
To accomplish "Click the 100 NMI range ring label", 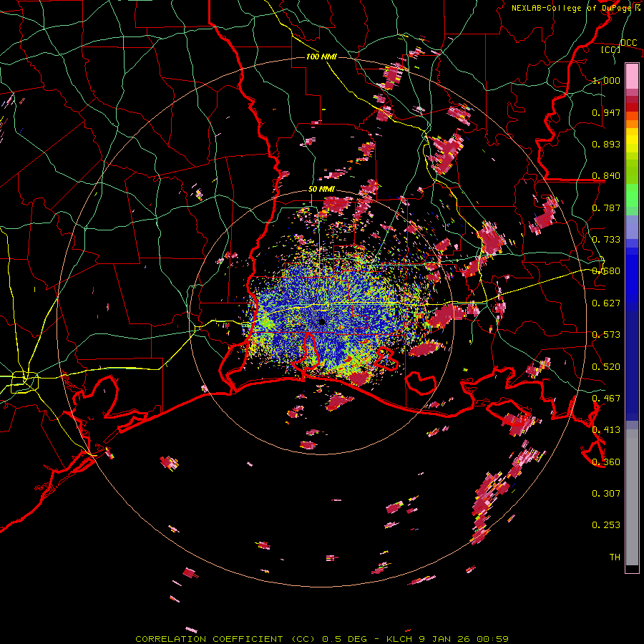I will tap(321, 57).
